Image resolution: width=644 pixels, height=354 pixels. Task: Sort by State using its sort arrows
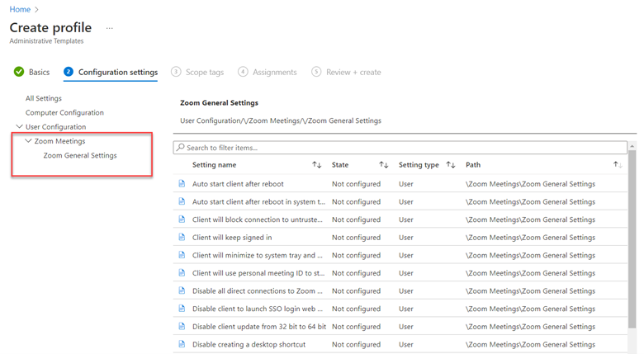(384, 165)
